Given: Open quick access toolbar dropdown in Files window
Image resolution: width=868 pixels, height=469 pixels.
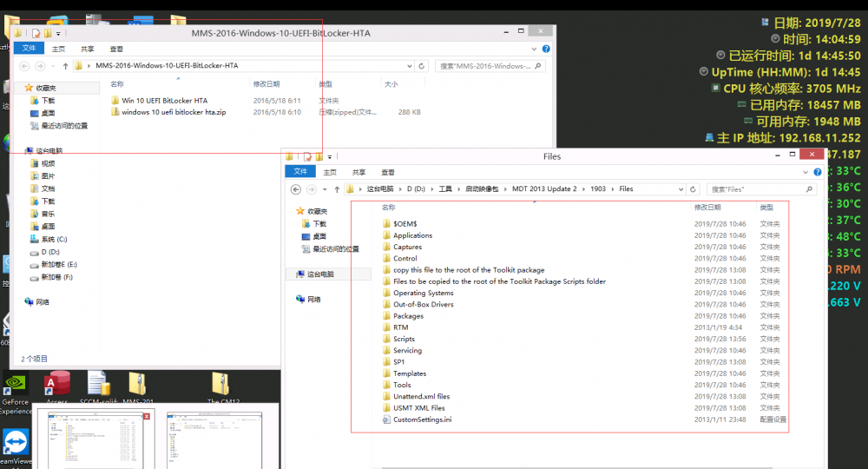Looking at the screenshot, I should (329, 156).
